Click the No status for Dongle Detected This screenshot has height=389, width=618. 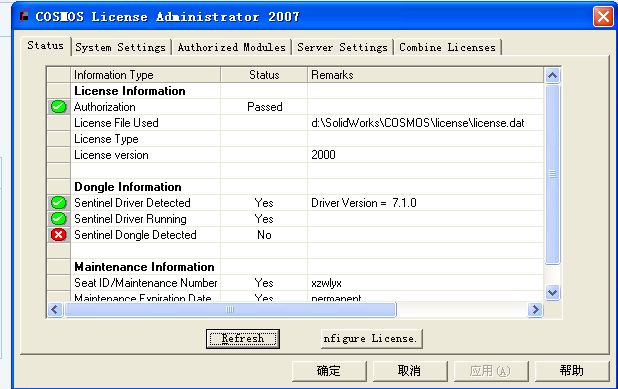click(x=264, y=235)
